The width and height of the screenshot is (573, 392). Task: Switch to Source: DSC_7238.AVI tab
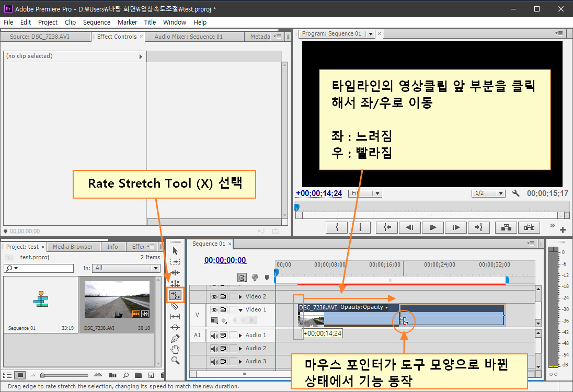[x=39, y=37]
